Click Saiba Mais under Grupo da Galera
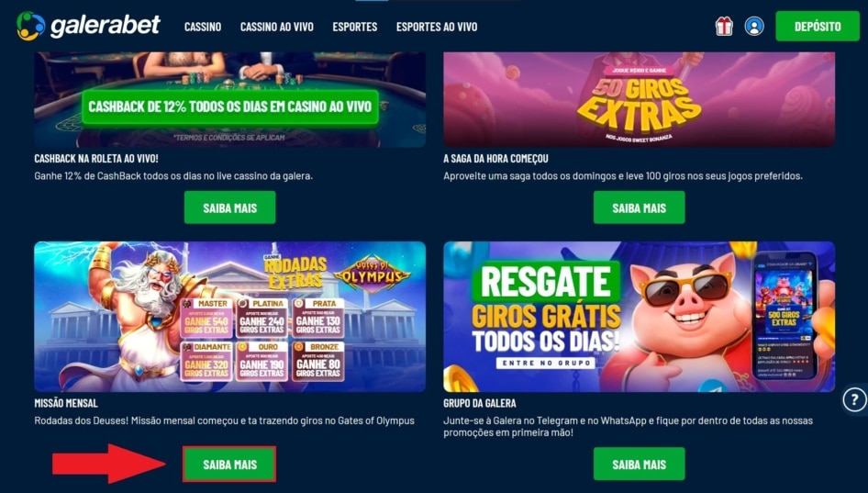 [639, 465]
